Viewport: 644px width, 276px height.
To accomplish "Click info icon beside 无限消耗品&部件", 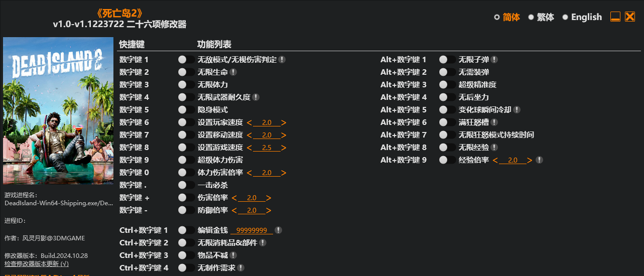I will (x=263, y=243).
